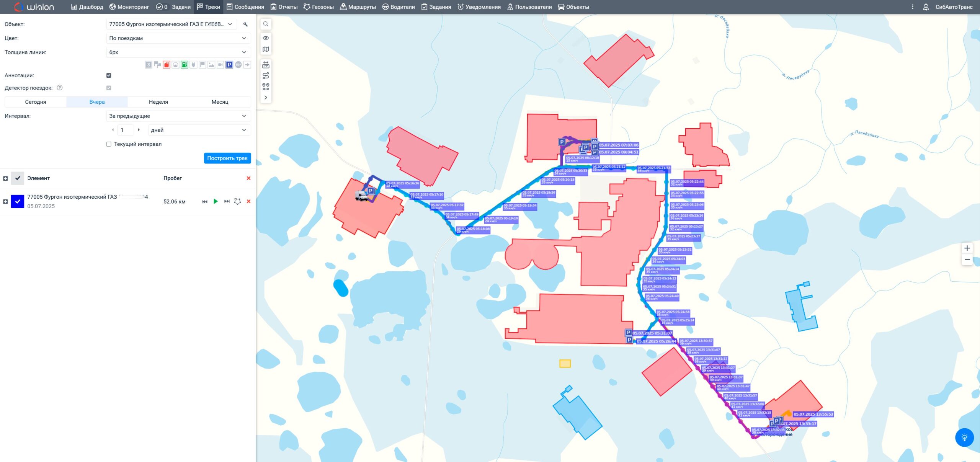The width and height of the screenshot is (980, 462).
Task: Open the distance measuring ruler tool
Action: click(x=266, y=65)
